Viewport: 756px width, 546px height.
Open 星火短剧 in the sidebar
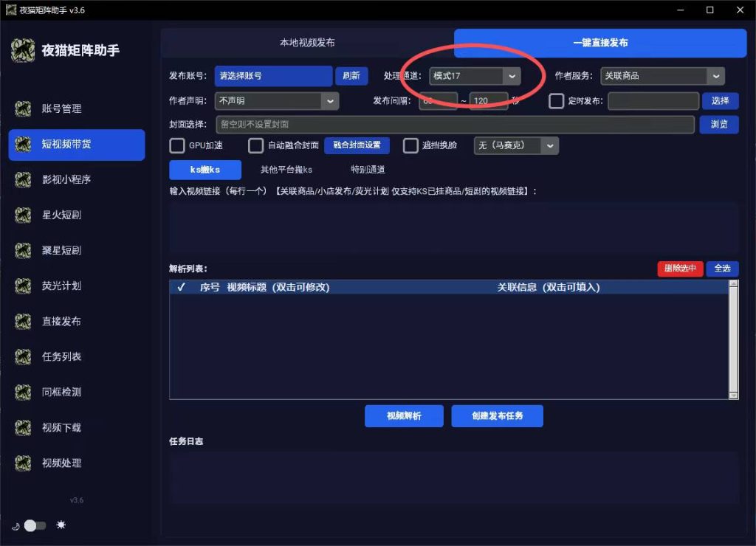77,215
